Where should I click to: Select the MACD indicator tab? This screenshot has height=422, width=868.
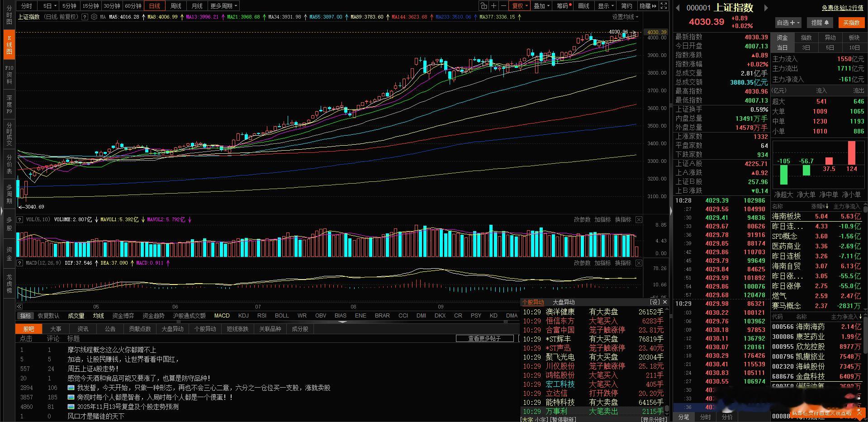tap(222, 316)
